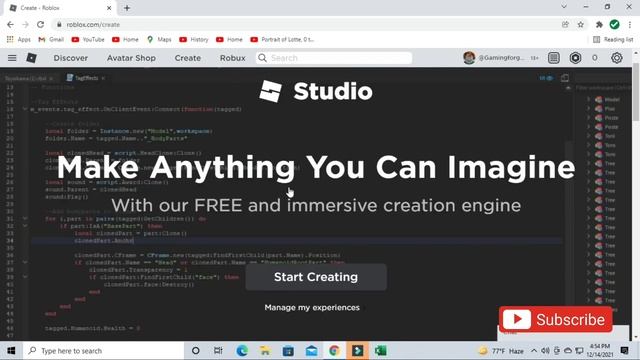Open the Apps bookmark shortcut
Screen dimensions: 640x360
pos(18,40)
